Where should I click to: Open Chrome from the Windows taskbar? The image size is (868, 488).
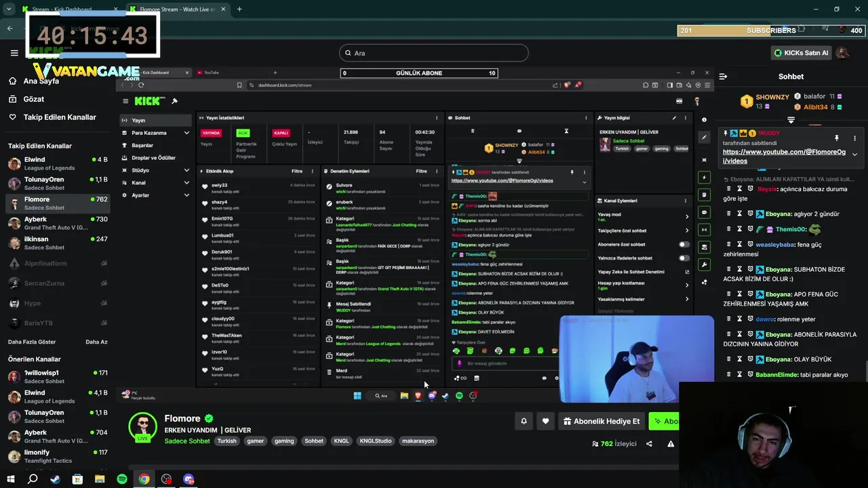click(144, 479)
